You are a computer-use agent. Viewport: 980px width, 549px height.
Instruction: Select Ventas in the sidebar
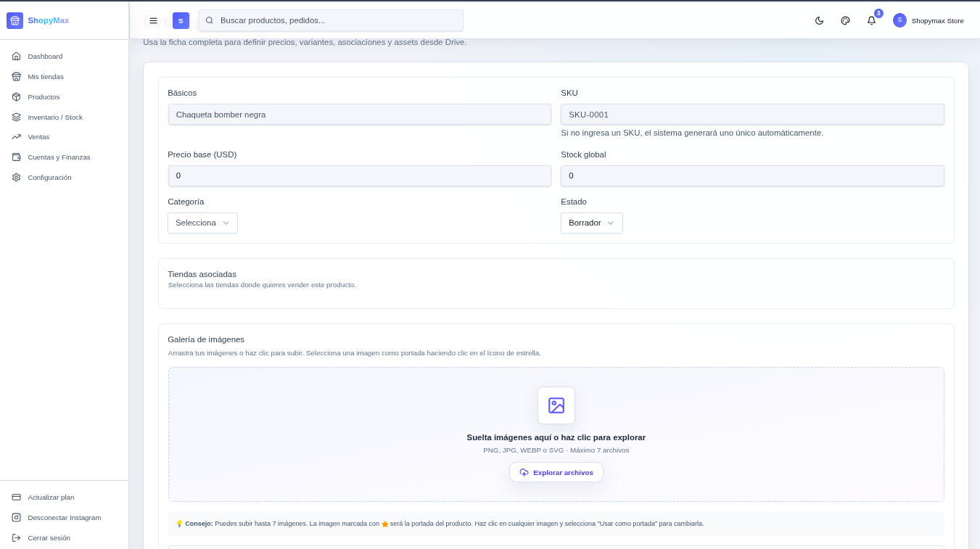click(38, 136)
